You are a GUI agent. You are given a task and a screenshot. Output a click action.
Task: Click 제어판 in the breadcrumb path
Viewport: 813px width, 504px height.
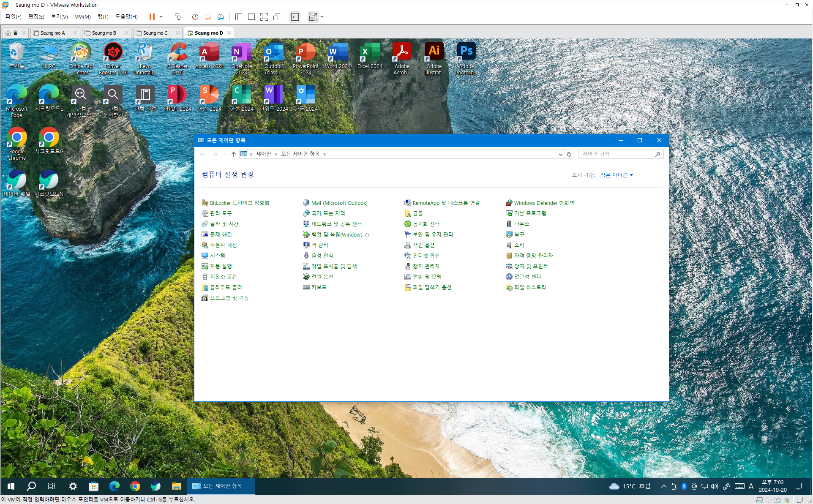263,154
